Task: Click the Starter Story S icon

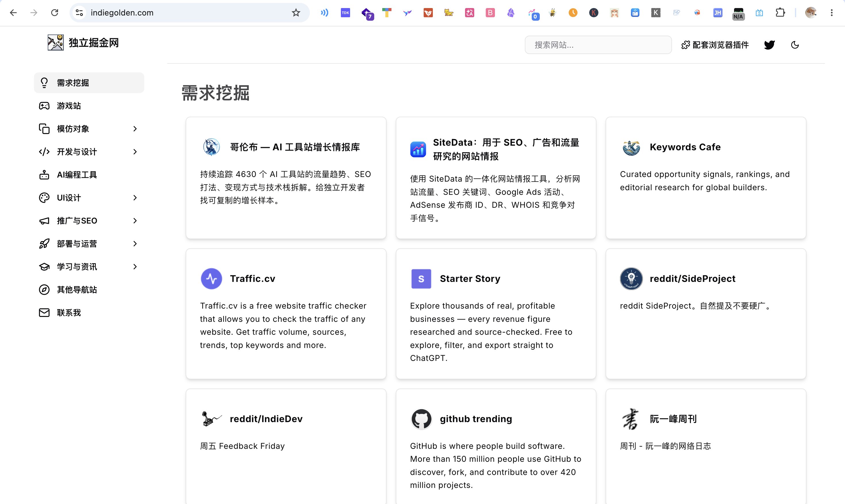Action: (x=421, y=279)
